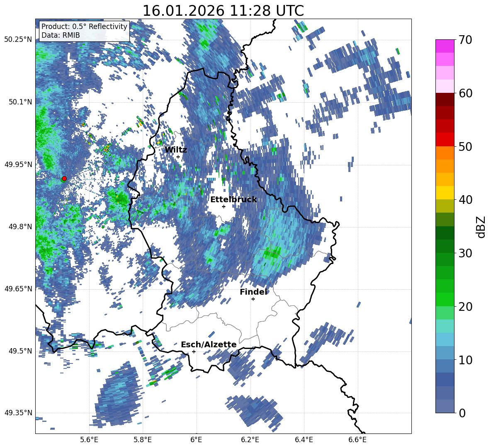Image resolution: width=491 pixels, height=448 pixels.
Task: Click the 49.8°N latitude label
Action: point(20,227)
